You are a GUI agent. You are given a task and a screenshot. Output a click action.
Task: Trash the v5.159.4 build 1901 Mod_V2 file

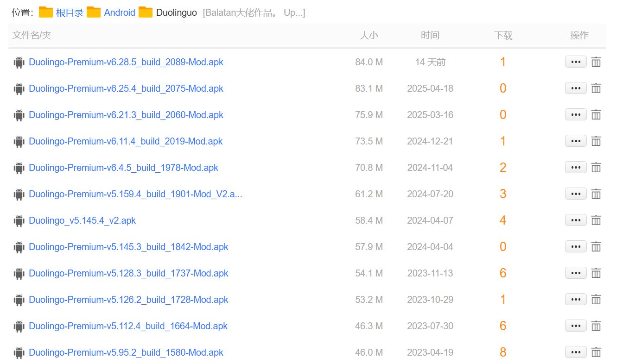point(596,194)
